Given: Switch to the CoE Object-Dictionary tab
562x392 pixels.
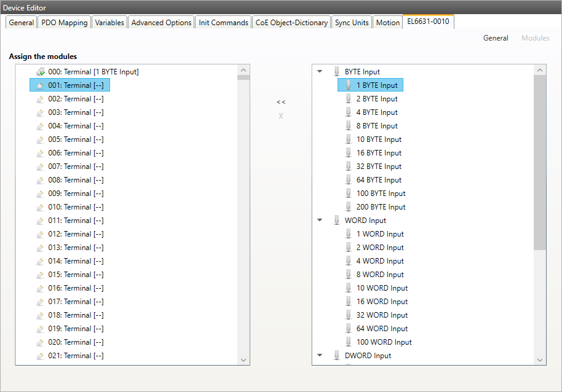Looking at the screenshot, I should 291,23.
